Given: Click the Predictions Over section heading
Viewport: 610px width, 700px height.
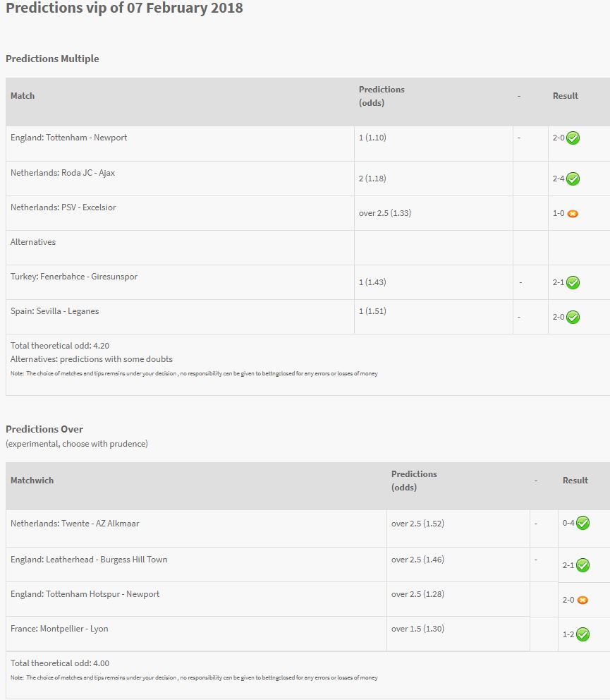Looking at the screenshot, I should pyautogui.click(x=44, y=429).
